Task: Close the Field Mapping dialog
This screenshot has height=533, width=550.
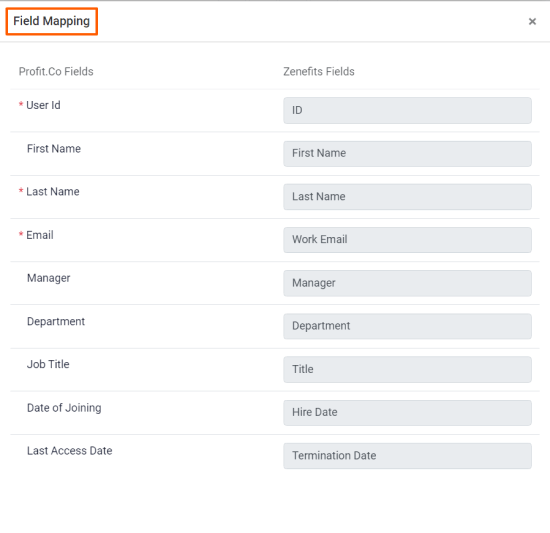Action: (532, 22)
